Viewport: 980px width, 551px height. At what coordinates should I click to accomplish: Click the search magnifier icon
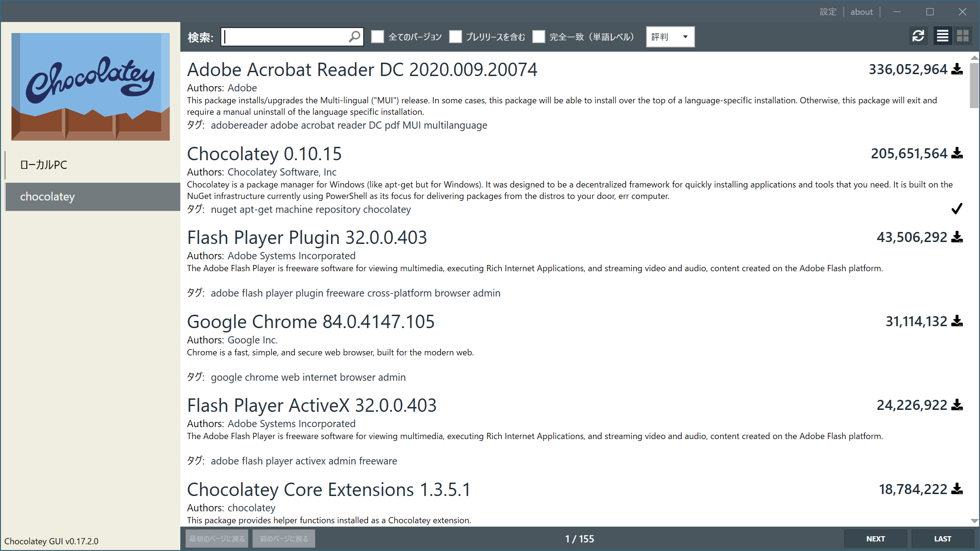(354, 36)
